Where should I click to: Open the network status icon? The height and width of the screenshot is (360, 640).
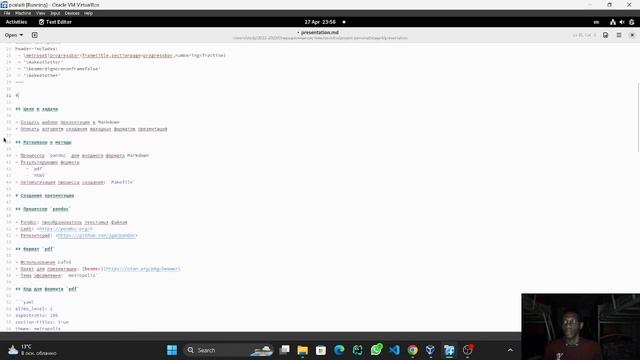coord(613,22)
